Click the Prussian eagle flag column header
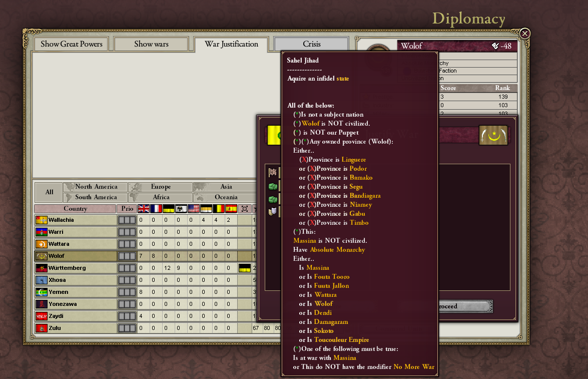Screen dimensions: 588x379 (x=181, y=209)
